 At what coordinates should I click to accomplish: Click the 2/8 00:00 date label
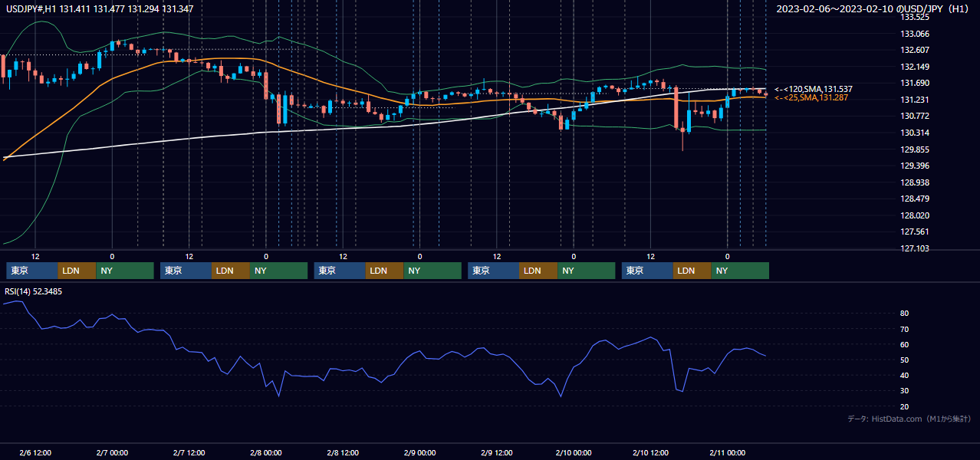click(x=266, y=453)
